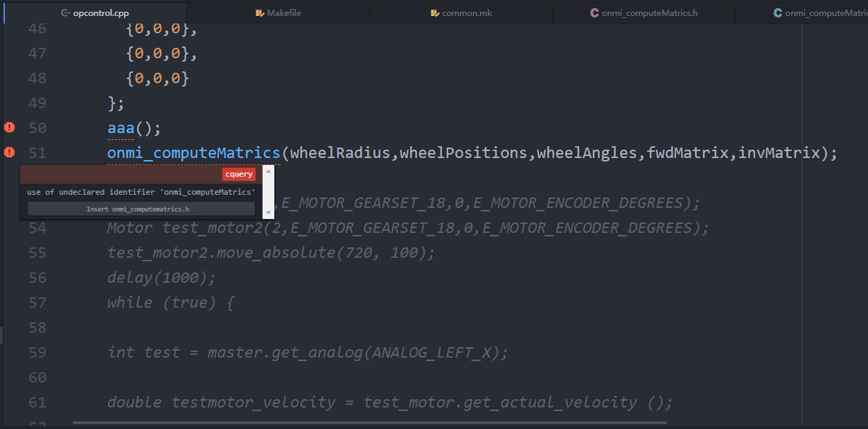Open the common.mk tab
868x429 pixels.
coord(461,12)
